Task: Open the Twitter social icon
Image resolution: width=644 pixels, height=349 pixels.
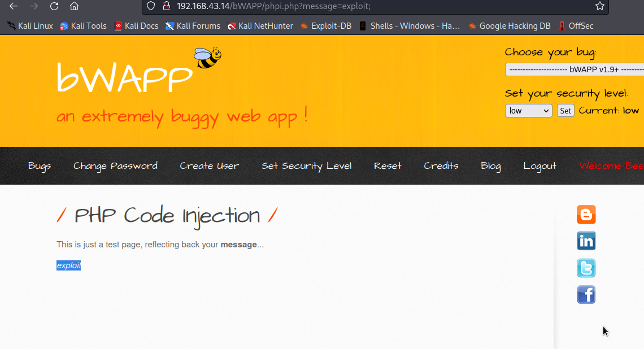Action: [586, 268]
